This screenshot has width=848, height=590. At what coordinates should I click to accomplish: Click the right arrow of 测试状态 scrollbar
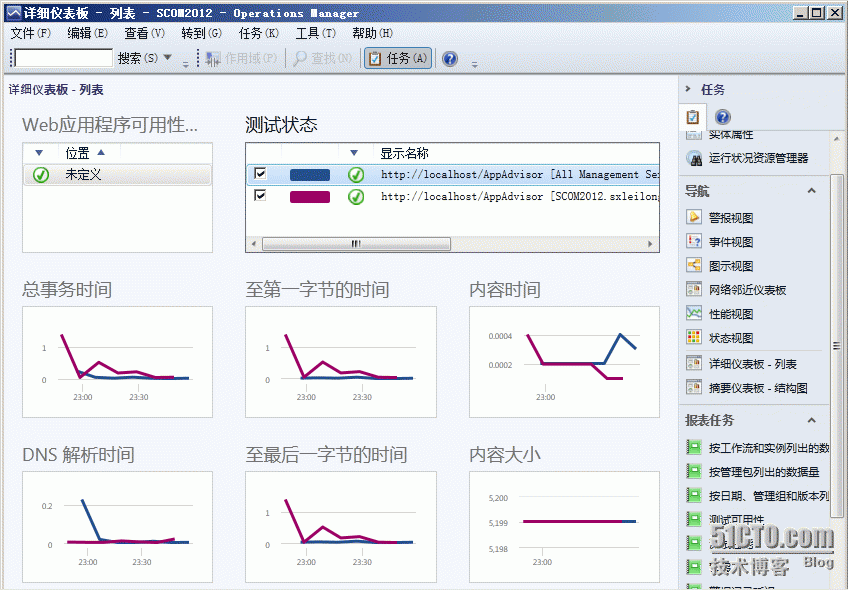tap(650, 244)
